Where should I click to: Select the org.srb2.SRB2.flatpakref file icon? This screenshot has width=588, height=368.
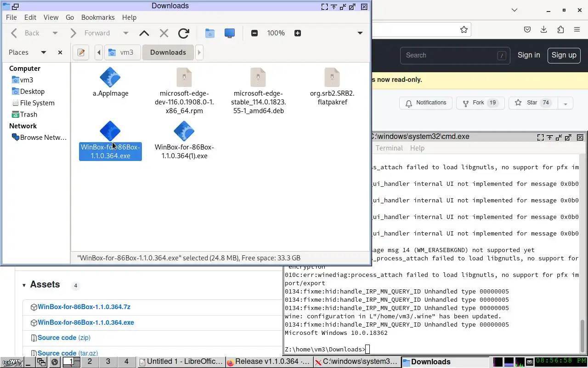point(332,77)
